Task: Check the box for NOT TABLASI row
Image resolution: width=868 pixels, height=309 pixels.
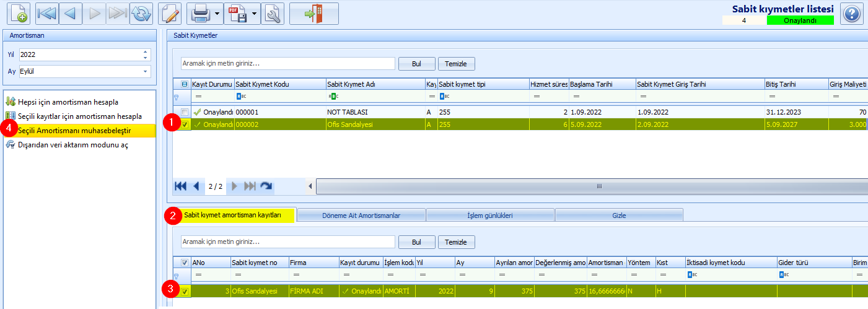Action: (185, 112)
